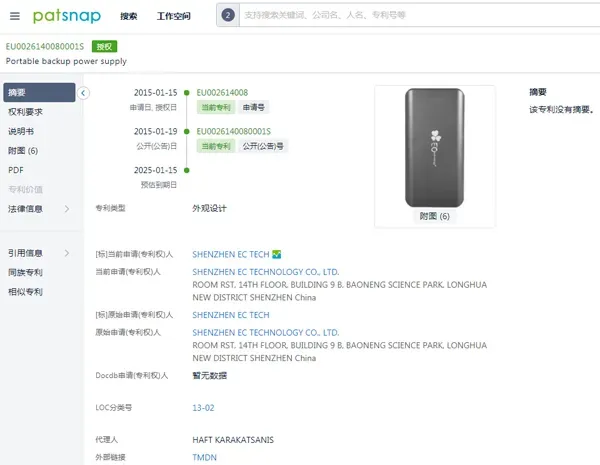Select the 专利价值 sidebar item

click(26, 189)
